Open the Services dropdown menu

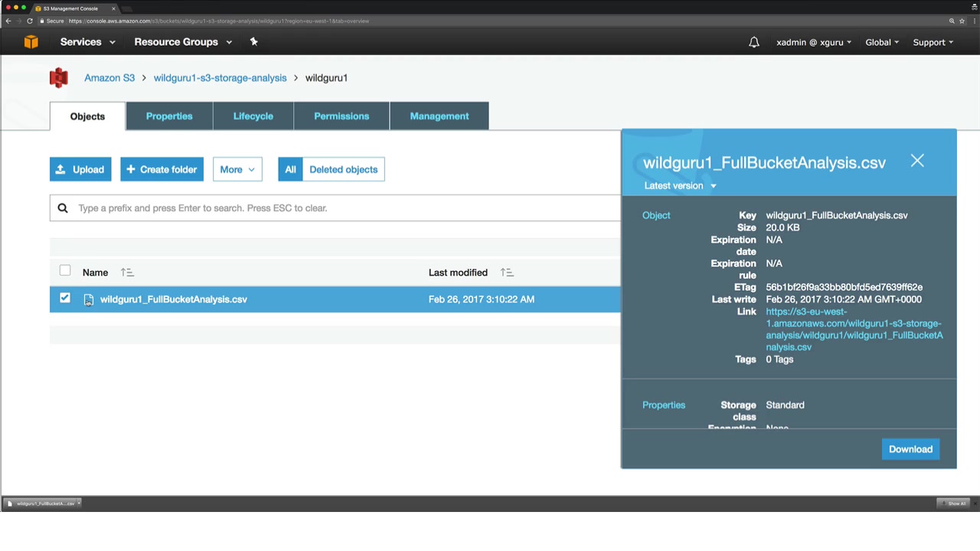point(88,42)
